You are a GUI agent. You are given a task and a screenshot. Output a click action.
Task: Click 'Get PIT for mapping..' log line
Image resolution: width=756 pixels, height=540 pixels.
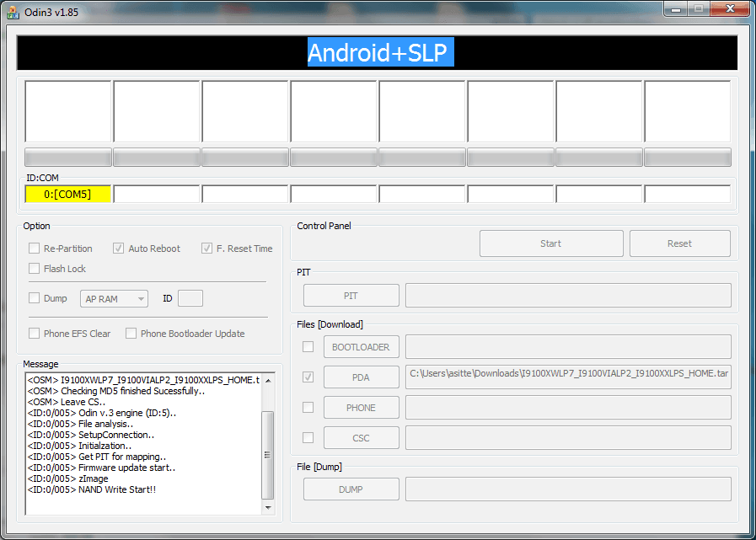click(x=97, y=457)
